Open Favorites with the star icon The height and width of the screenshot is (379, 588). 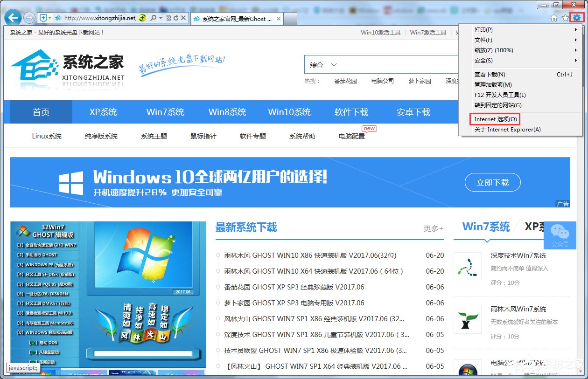566,17
